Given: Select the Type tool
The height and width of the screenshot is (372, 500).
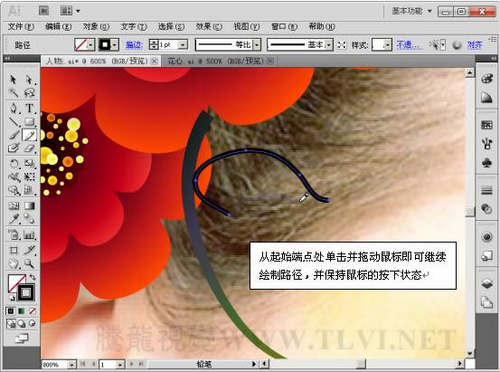Looking at the screenshot, I should (29, 108).
